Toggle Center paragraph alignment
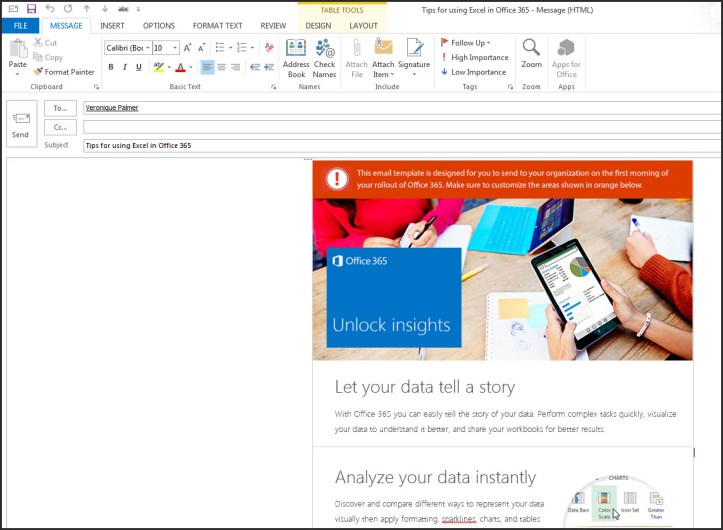 221,67
